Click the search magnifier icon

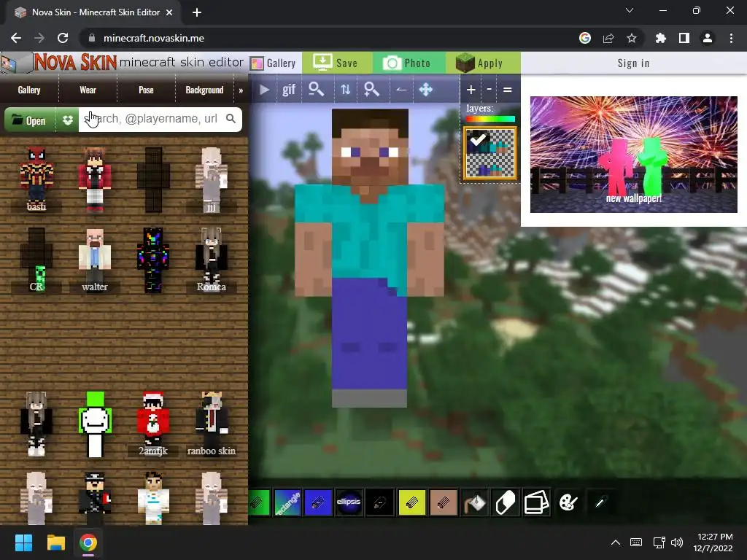[231, 119]
